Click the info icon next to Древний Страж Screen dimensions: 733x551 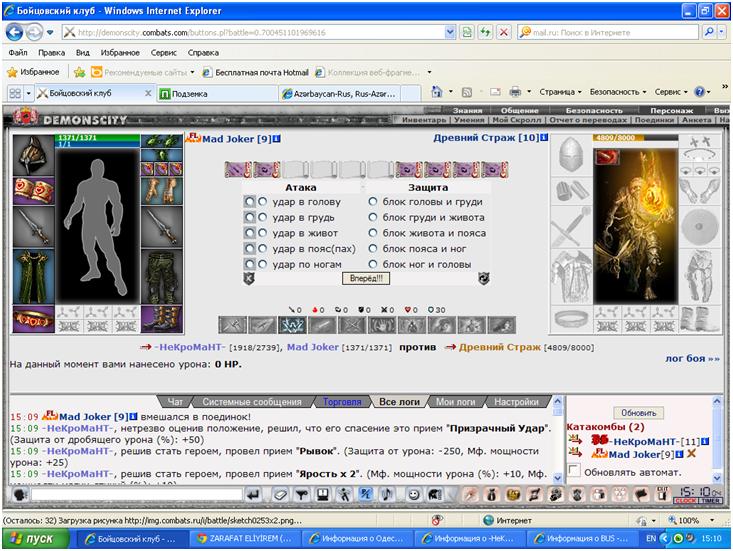[x=544, y=138]
